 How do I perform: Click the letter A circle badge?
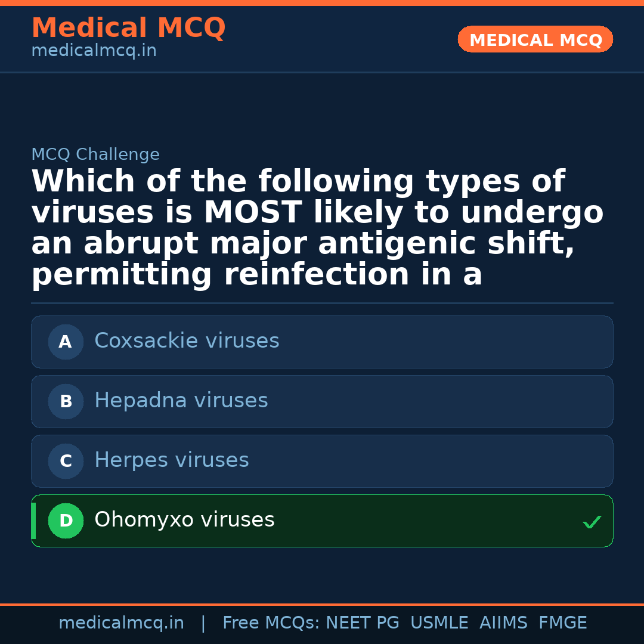66,342
